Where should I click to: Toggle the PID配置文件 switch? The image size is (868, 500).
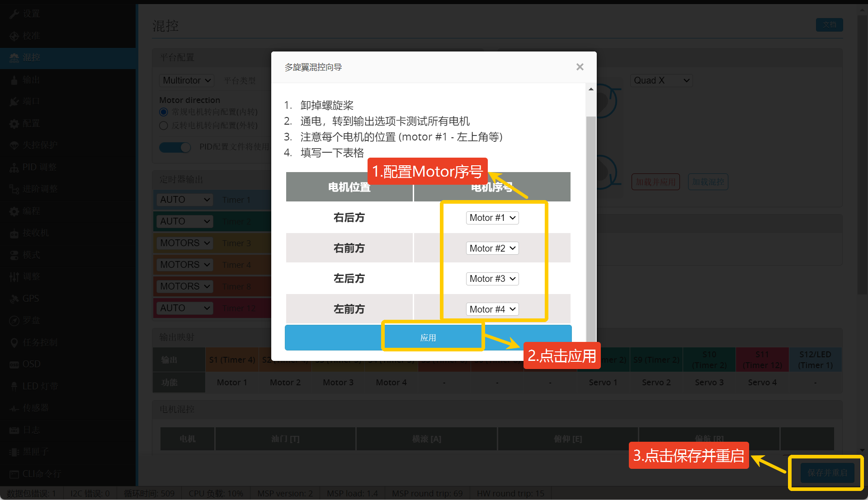(175, 147)
